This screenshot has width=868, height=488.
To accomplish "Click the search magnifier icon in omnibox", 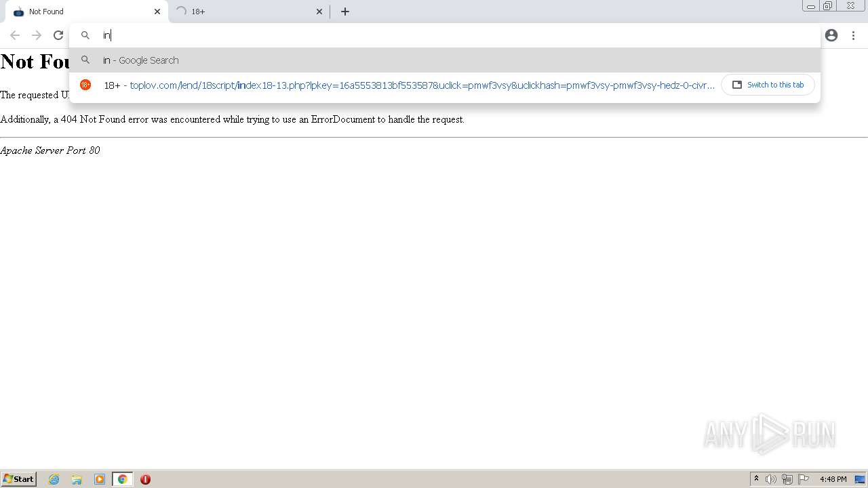I will pyautogui.click(x=85, y=35).
